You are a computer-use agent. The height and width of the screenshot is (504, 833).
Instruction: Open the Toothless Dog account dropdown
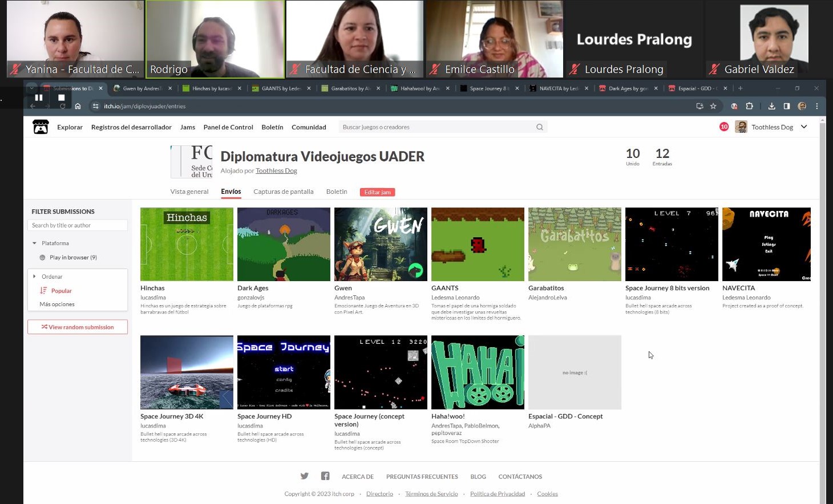click(x=804, y=127)
